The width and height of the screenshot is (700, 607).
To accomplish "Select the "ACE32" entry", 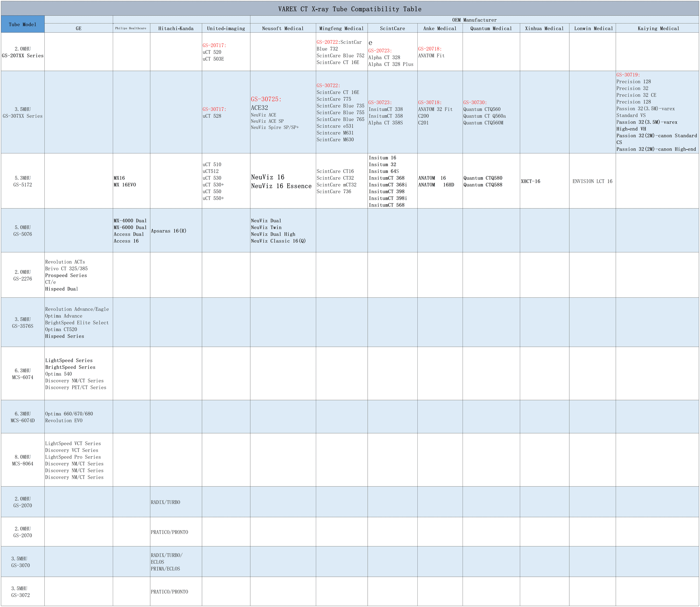I will point(259,108).
